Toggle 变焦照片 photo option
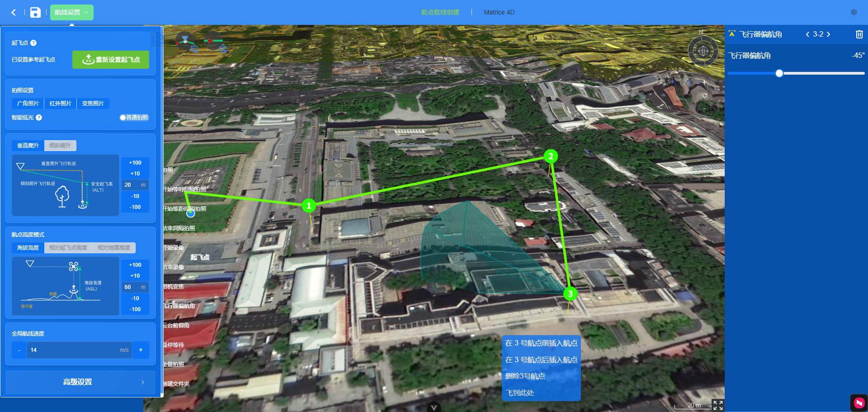 (93, 104)
